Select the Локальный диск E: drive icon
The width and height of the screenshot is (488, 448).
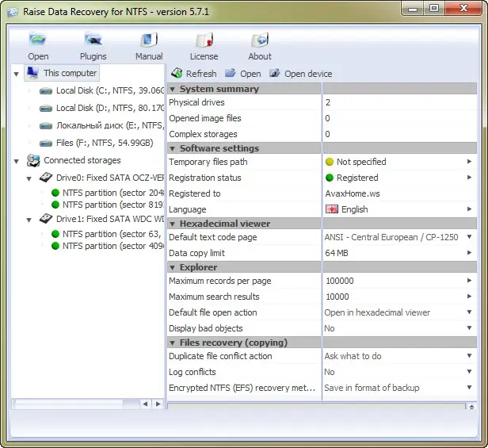(46, 126)
